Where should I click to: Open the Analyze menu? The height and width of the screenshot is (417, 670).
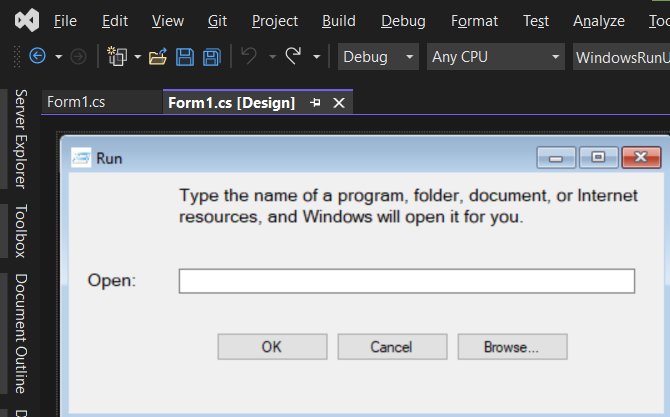(x=599, y=21)
